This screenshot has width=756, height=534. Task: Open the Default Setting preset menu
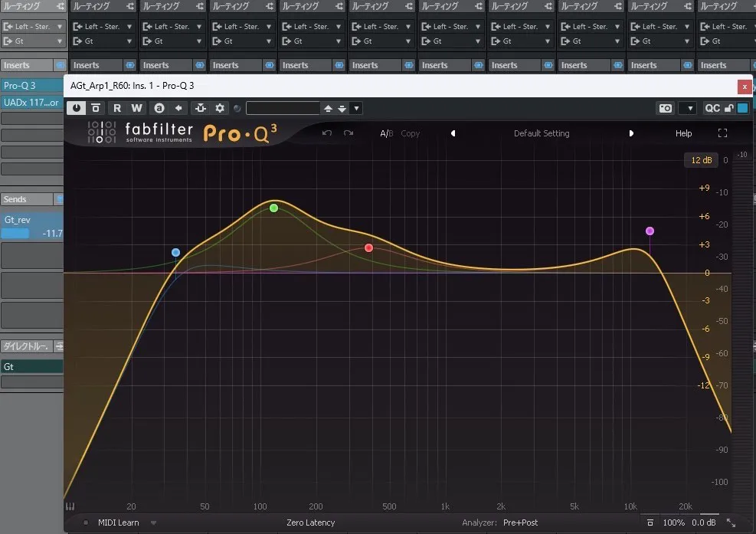coord(542,133)
